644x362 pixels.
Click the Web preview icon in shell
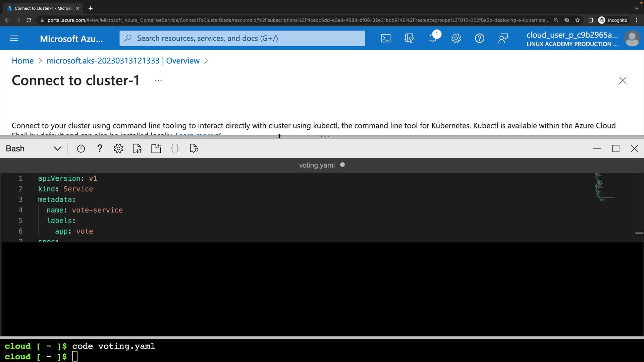point(194,148)
